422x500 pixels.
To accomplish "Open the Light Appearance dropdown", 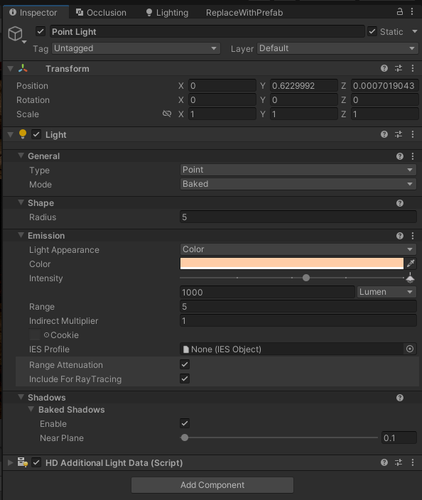I will click(x=298, y=249).
